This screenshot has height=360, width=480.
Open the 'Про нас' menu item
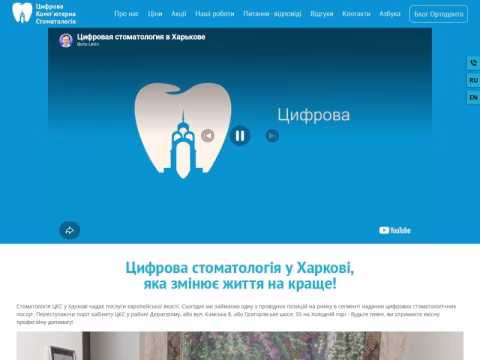126,14
